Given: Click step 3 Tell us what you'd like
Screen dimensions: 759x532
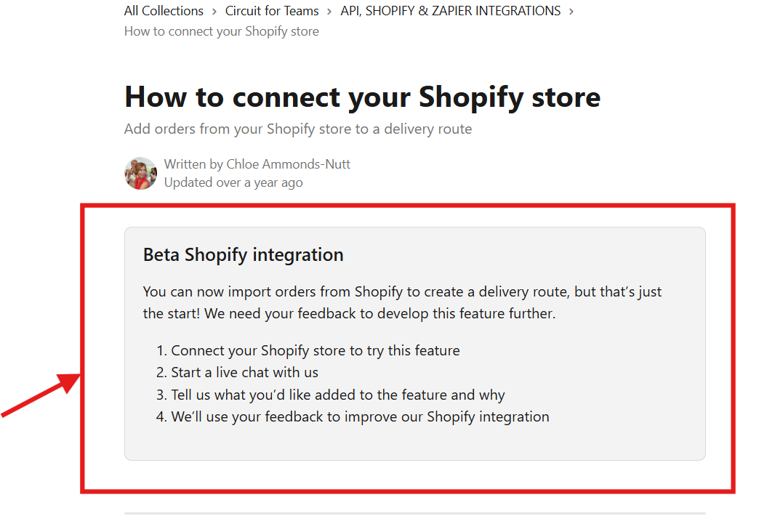Looking at the screenshot, I should (x=330, y=395).
